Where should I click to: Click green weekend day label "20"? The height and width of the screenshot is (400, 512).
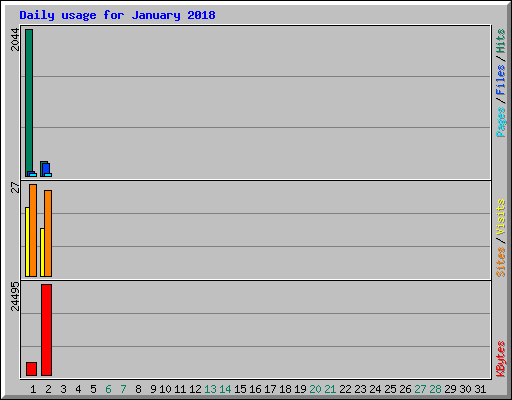coord(315,389)
